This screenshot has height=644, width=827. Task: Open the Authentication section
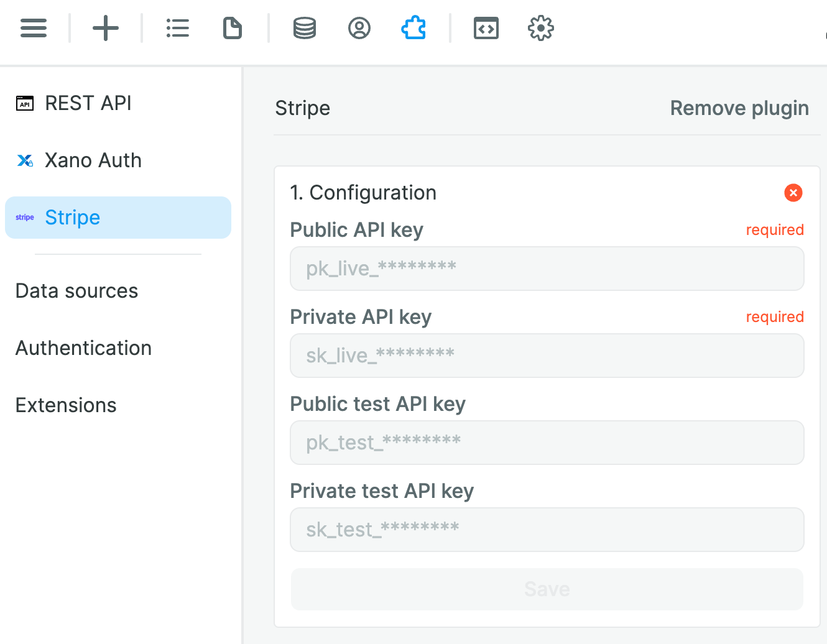coord(83,348)
